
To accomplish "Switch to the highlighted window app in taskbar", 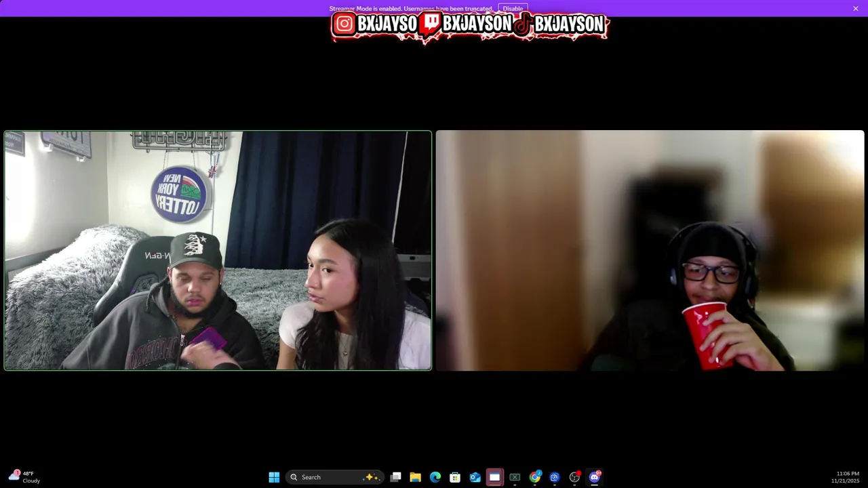I will click(495, 477).
